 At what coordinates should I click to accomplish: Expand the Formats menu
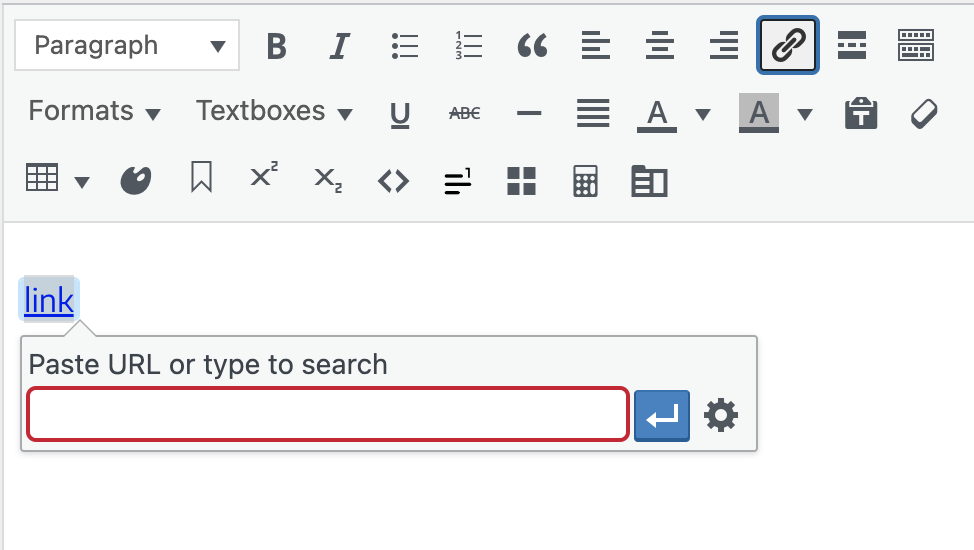click(94, 112)
